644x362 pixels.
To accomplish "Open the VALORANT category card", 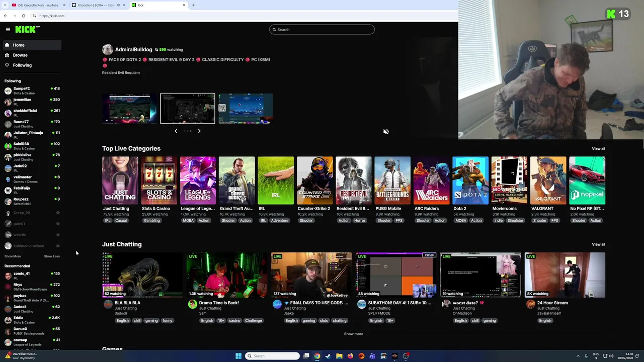I will tap(548, 180).
